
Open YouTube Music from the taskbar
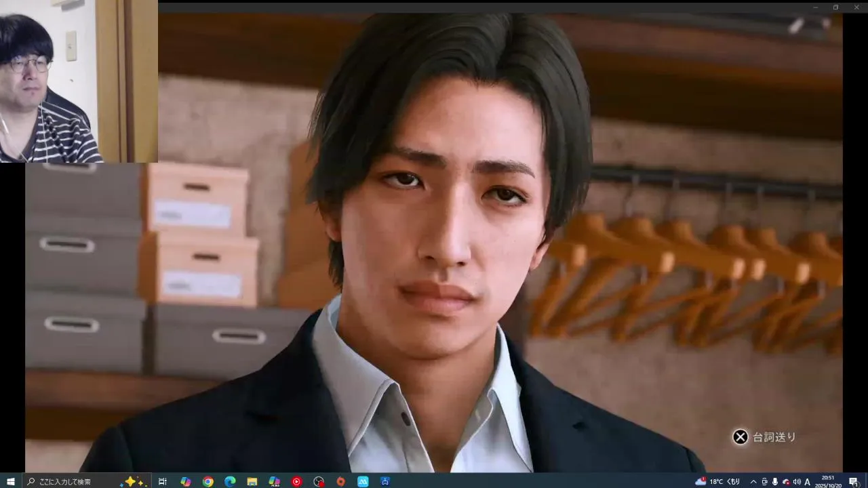(x=296, y=481)
